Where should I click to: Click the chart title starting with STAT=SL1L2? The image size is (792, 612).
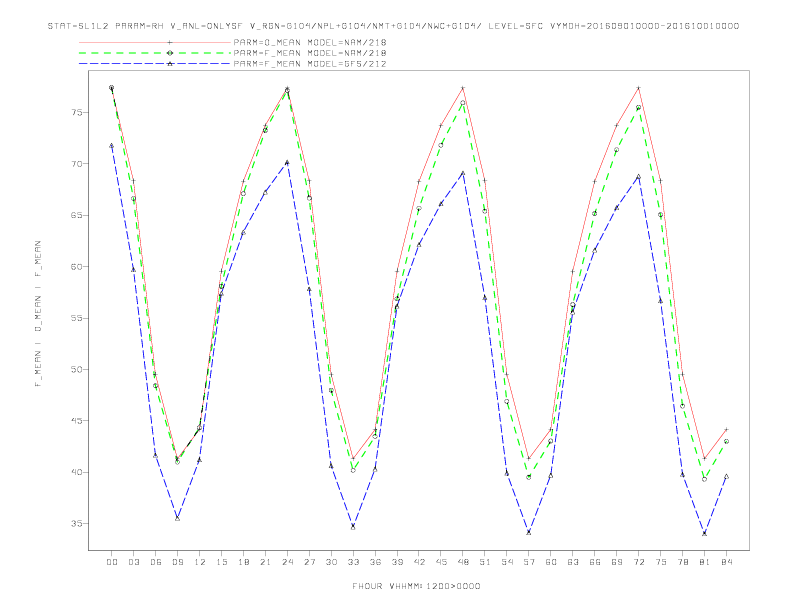393,26
